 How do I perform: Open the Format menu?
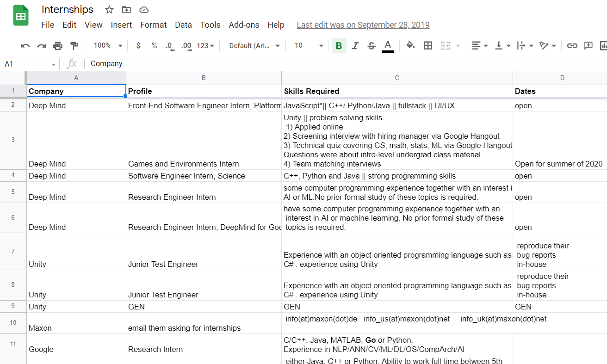153,25
